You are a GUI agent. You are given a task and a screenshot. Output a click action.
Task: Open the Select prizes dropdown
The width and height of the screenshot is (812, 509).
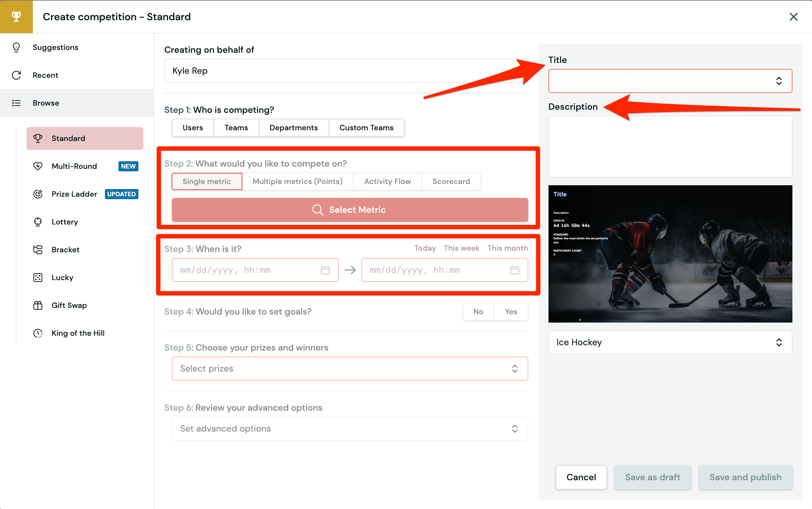point(349,369)
